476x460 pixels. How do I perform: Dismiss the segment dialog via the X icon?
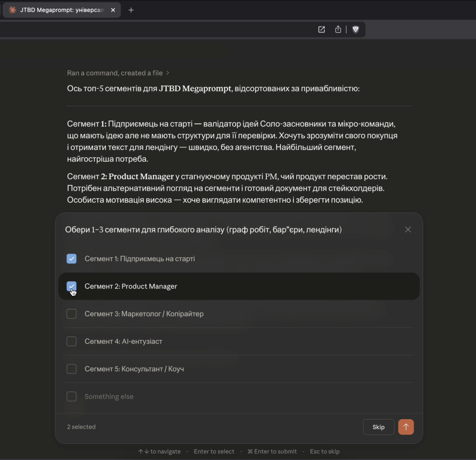tap(408, 229)
